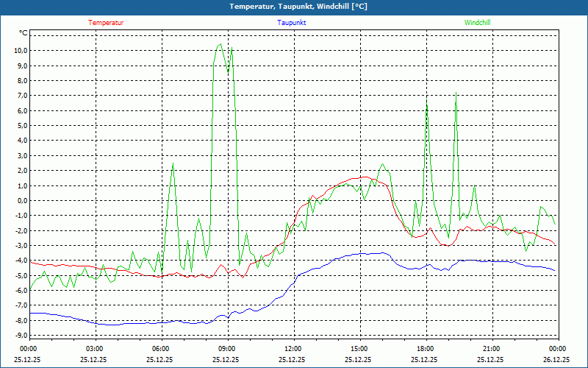The width and height of the screenshot is (588, 368).
Task: Click the 03:00 time label
Action: pos(94,349)
